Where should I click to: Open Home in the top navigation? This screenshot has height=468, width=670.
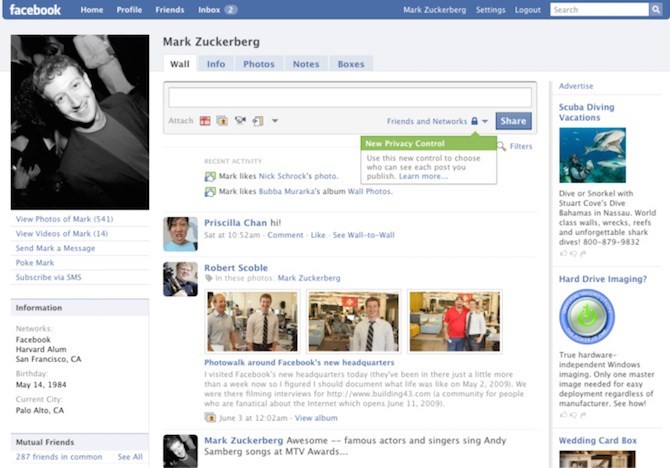click(x=91, y=10)
